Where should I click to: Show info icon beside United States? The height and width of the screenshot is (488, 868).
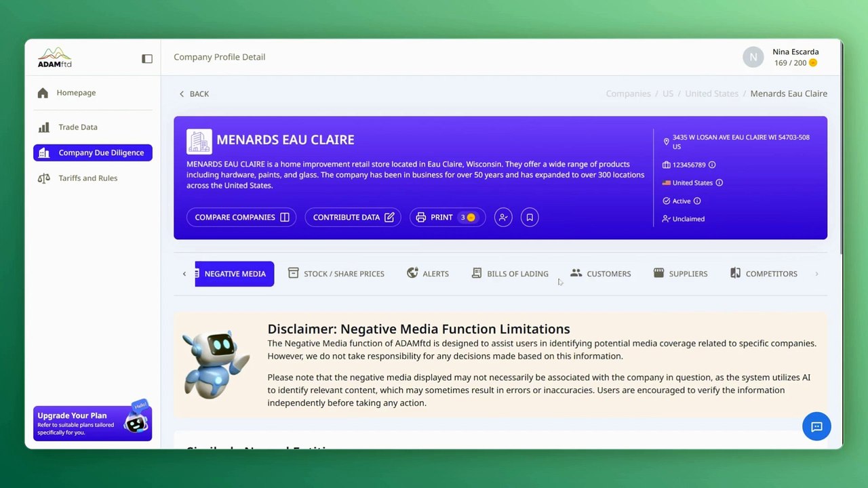(719, 182)
